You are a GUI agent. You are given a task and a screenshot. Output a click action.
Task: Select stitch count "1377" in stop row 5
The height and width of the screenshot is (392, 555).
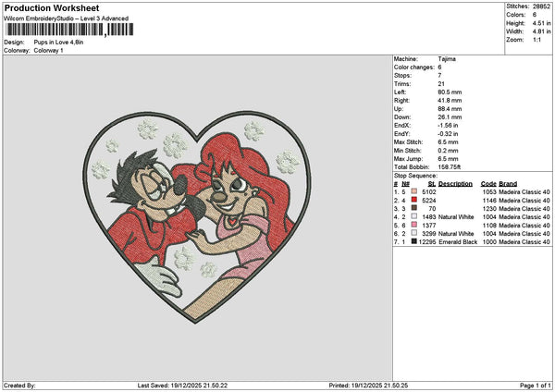429,226
